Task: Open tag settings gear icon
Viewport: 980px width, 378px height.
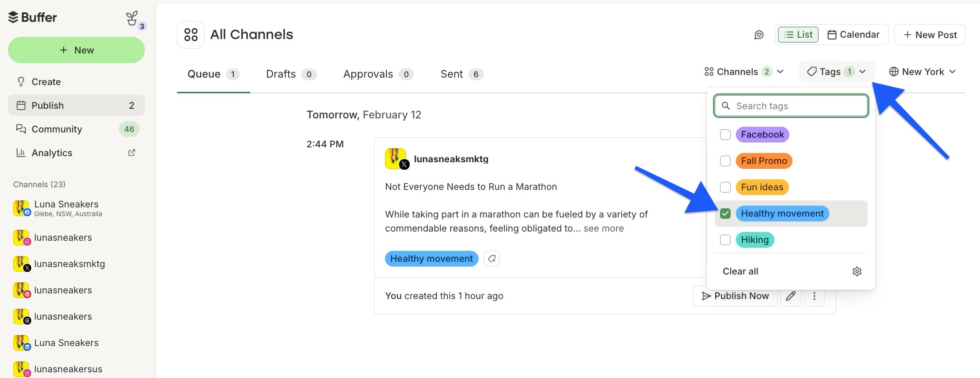Action: point(857,271)
